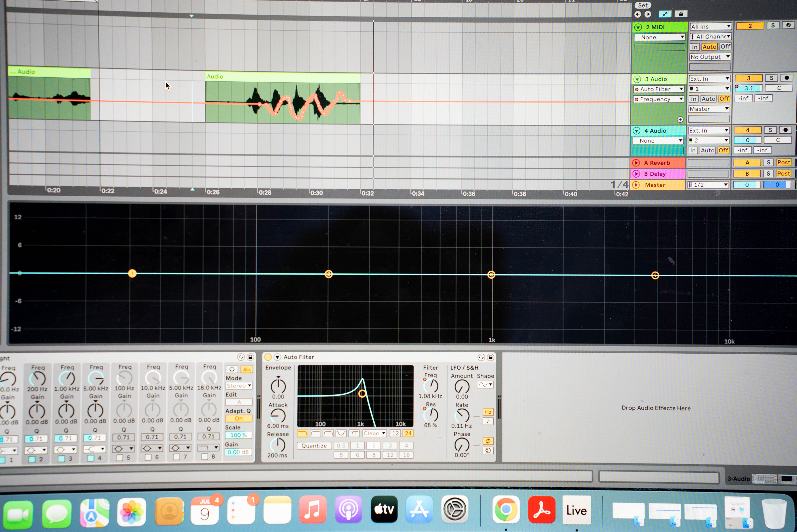Image resolution: width=797 pixels, height=532 pixels.
Task: Click the Track 3 volume slider value
Action: (748, 88)
